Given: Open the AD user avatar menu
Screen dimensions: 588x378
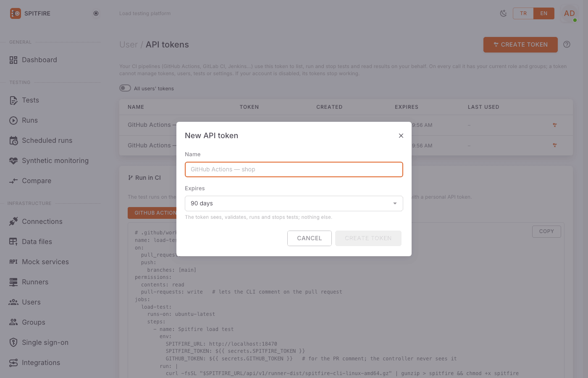Looking at the screenshot, I should pyautogui.click(x=569, y=13).
